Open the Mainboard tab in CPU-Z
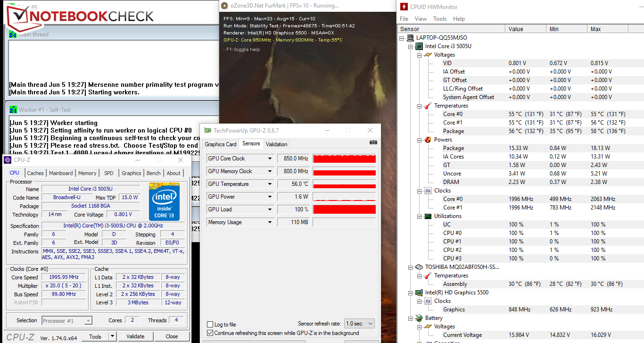644x343 pixels. [61, 173]
